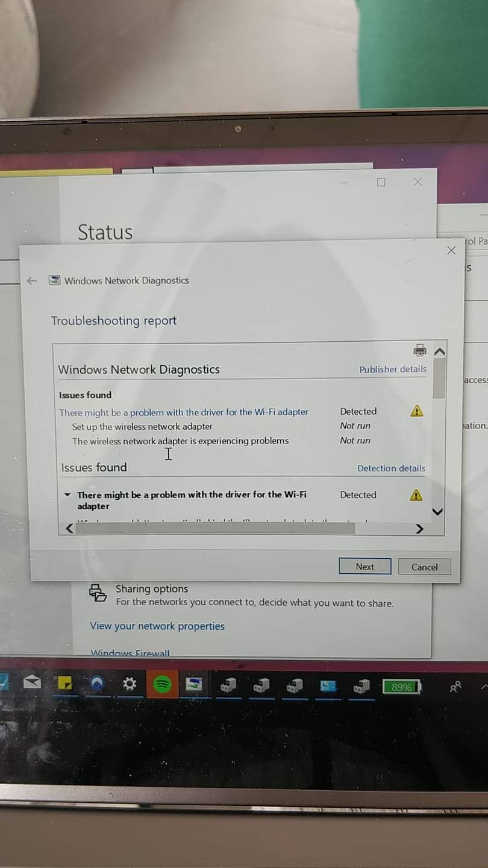Maximize the Settings Status window
The image size is (488, 868).
381,182
